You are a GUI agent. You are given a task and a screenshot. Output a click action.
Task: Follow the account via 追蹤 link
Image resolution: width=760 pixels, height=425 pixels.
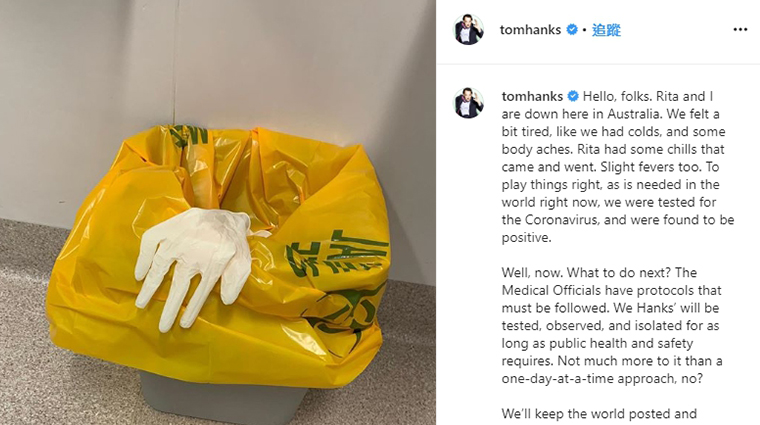tap(606, 30)
